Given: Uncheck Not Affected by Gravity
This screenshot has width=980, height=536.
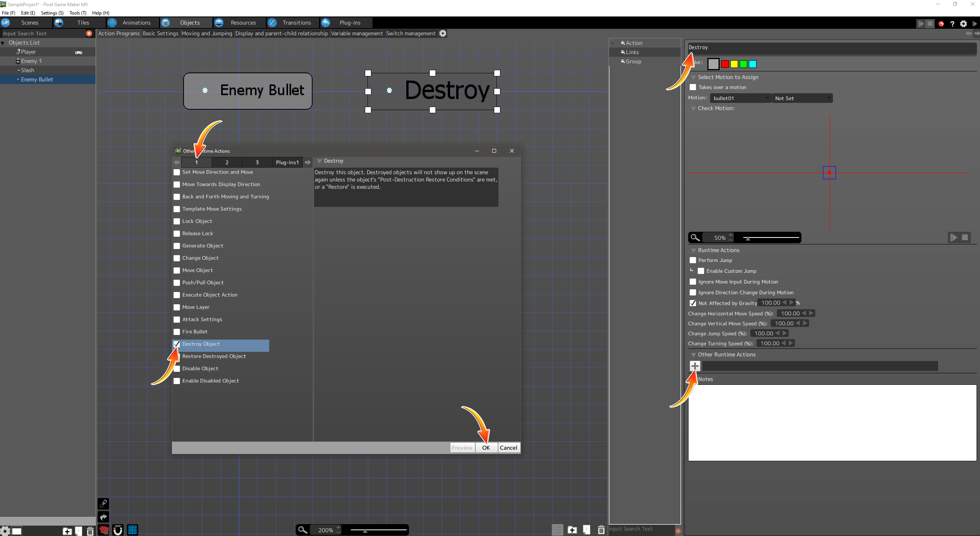Looking at the screenshot, I should pos(693,303).
